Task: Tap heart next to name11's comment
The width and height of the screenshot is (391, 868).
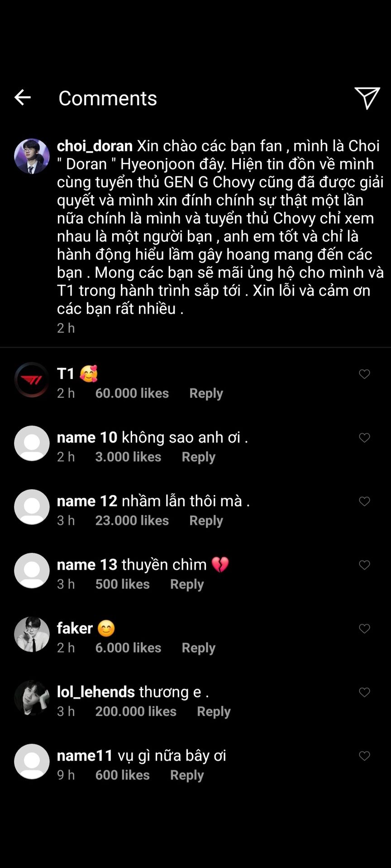Action: (364, 756)
